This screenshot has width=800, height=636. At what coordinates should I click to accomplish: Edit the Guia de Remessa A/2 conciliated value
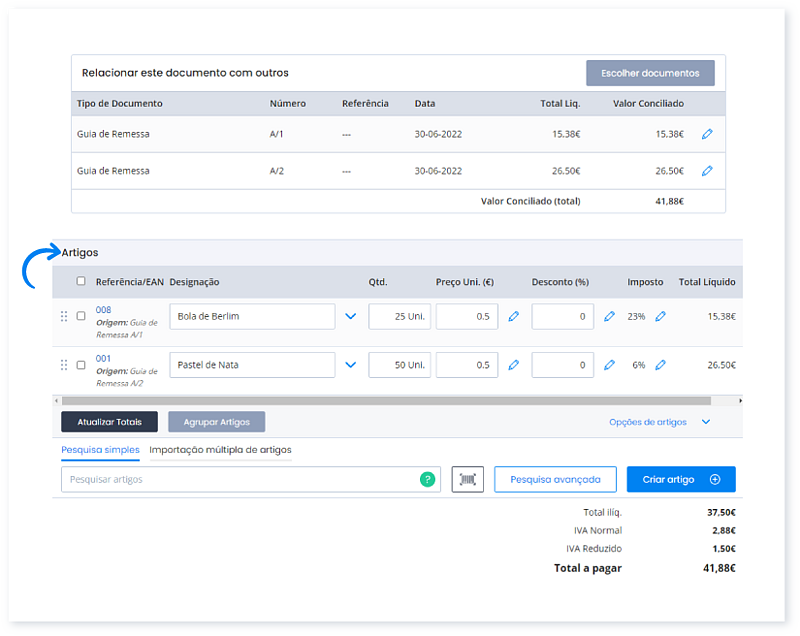(x=707, y=171)
